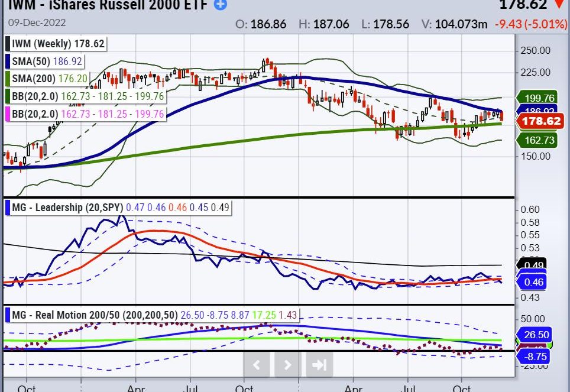570x392 pixels.
Task: Select the MG - Leadership (20,SPY) legend
Action: [118, 208]
